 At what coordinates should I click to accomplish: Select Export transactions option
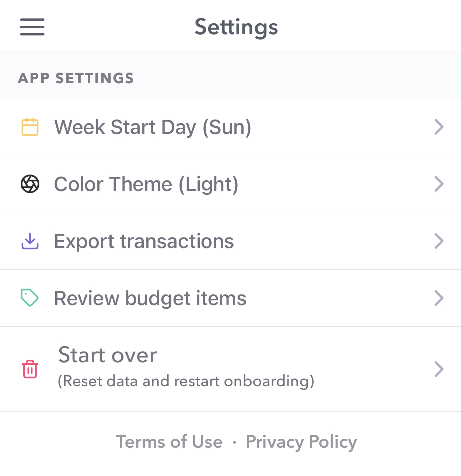230,241
